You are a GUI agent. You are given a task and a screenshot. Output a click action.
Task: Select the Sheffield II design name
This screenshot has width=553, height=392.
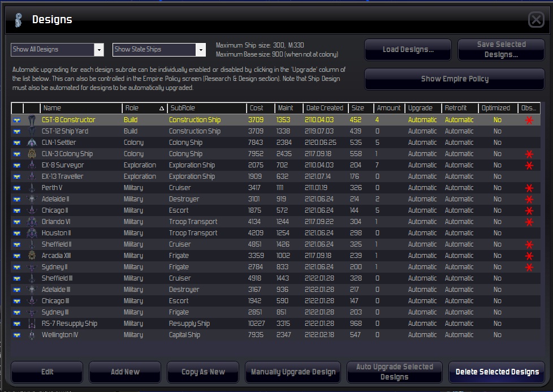point(57,244)
